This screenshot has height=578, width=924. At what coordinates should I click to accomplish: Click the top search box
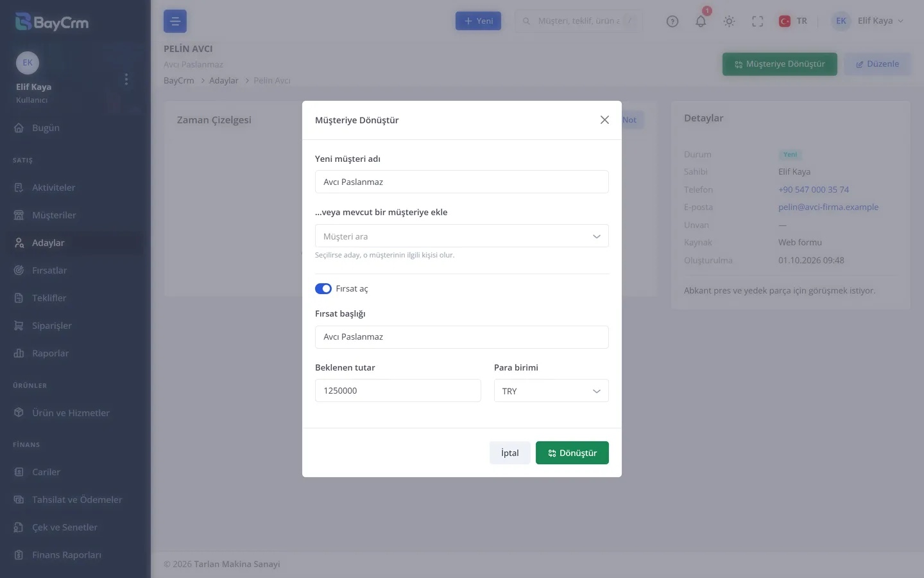(578, 21)
